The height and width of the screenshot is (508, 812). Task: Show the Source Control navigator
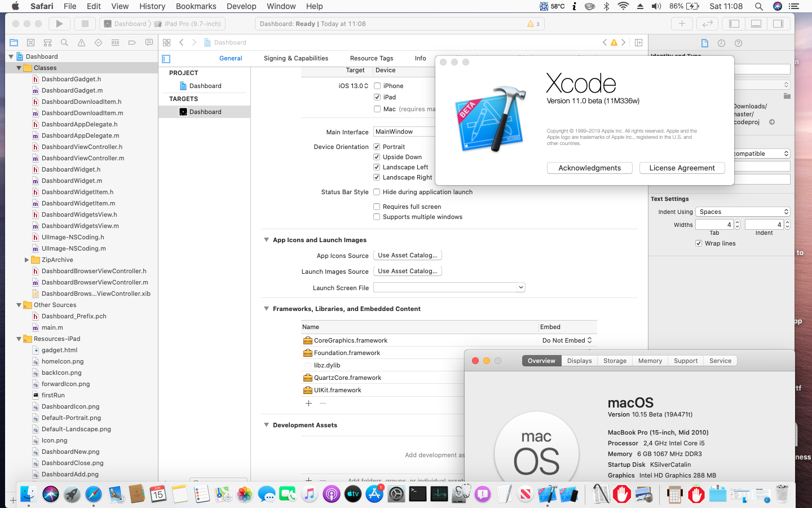(31, 42)
